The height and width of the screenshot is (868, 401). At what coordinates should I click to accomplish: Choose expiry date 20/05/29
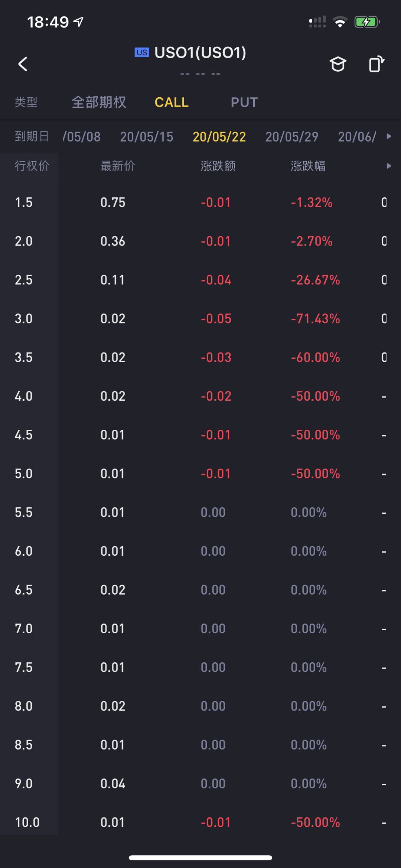tap(291, 137)
